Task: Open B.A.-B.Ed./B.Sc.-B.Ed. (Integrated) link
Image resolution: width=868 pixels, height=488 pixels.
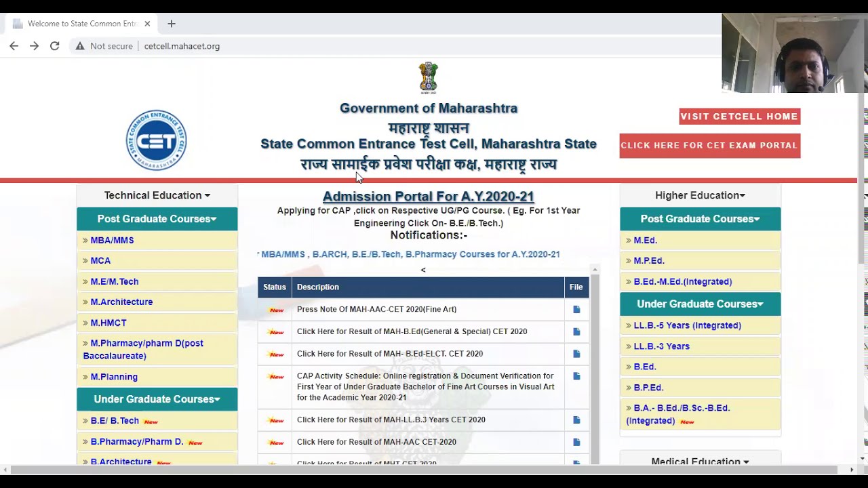Action: [678, 414]
